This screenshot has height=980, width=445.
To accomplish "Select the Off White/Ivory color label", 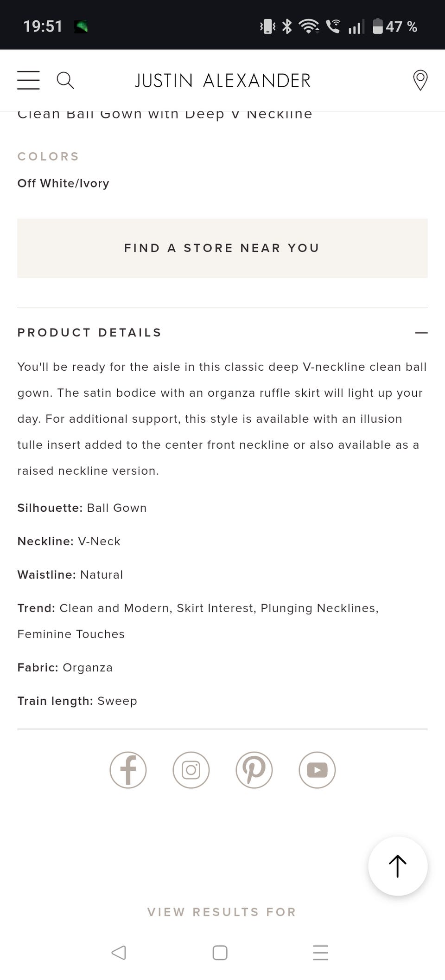I will 63,183.
